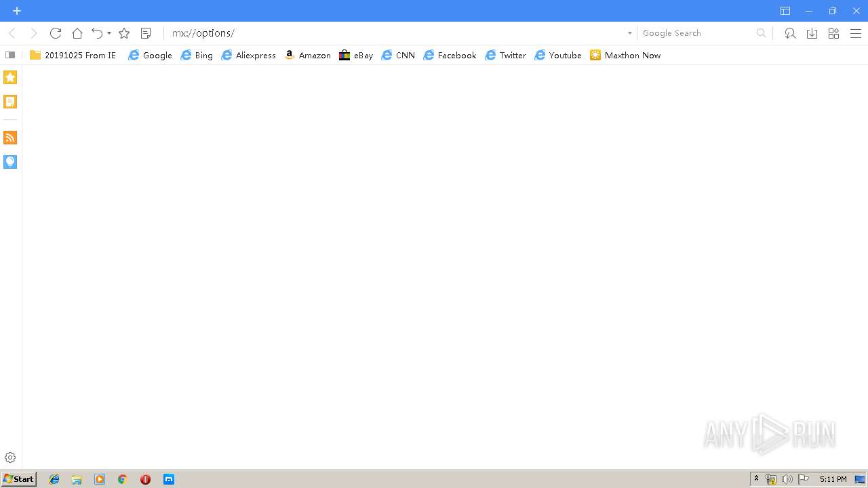The height and width of the screenshot is (488, 868).
Task: Expand the undo closed-tabs dropdown arrow
Action: click(109, 33)
